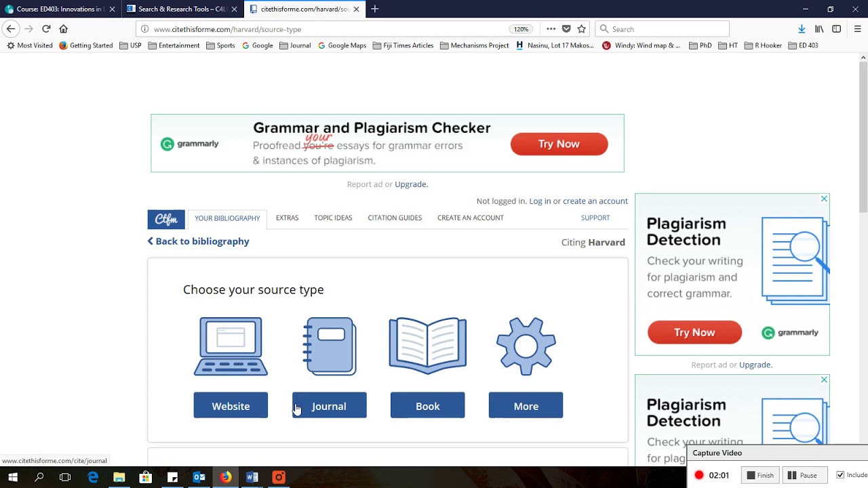Screen dimensions: 868x488
Task: Expand the Entertainment bookmarks folder
Action: tap(174, 45)
